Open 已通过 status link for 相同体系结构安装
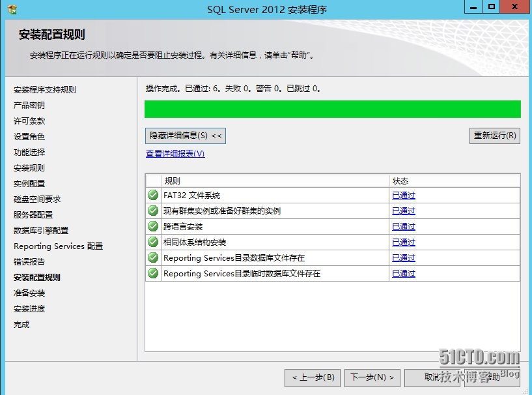Viewport: 532px width, 395px height. click(404, 242)
